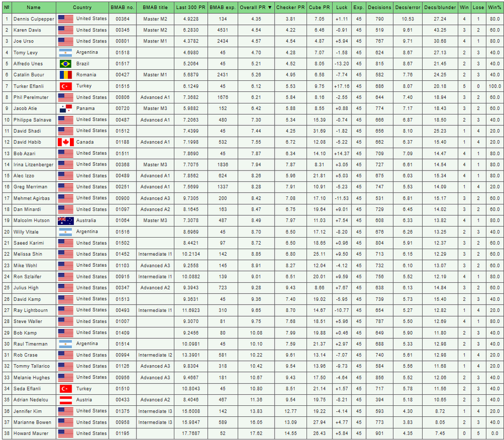
Task: Click the US flag in Phil Perelmuter's row
Action: coord(65,97)
